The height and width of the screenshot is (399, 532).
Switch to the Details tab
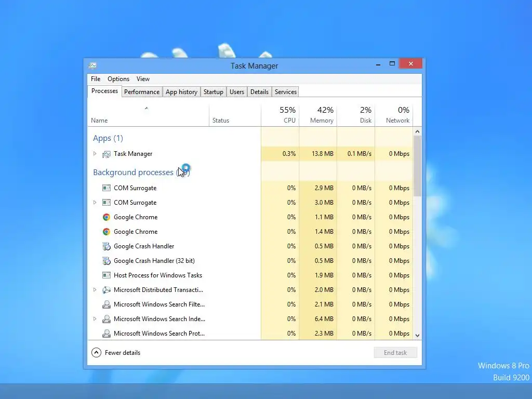[260, 92]
